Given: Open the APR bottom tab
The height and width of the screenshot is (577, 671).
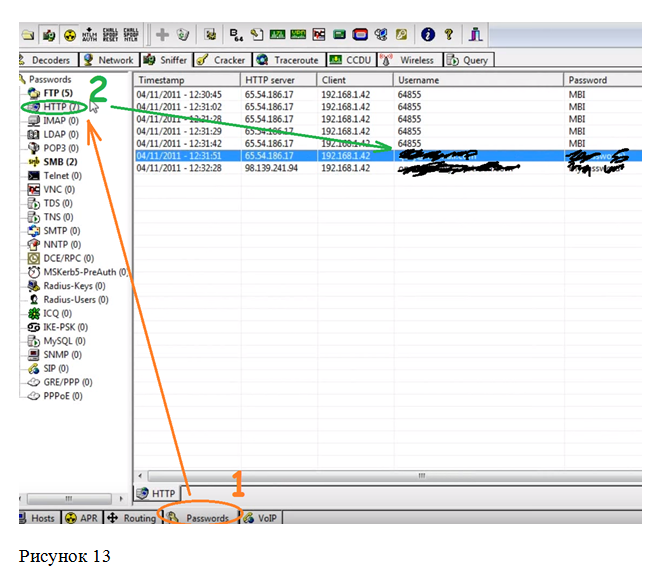Looking at the screenshot, I should tap(82, 518).
